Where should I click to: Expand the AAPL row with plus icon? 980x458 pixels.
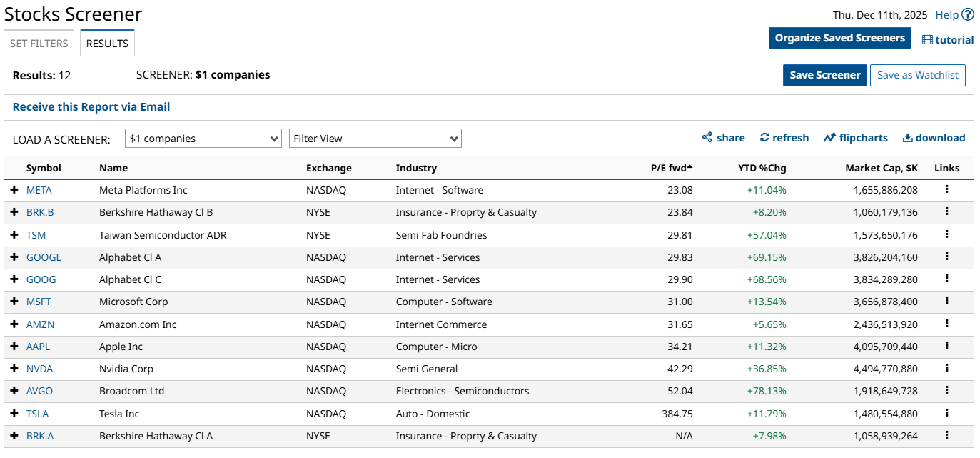(14, 346)
